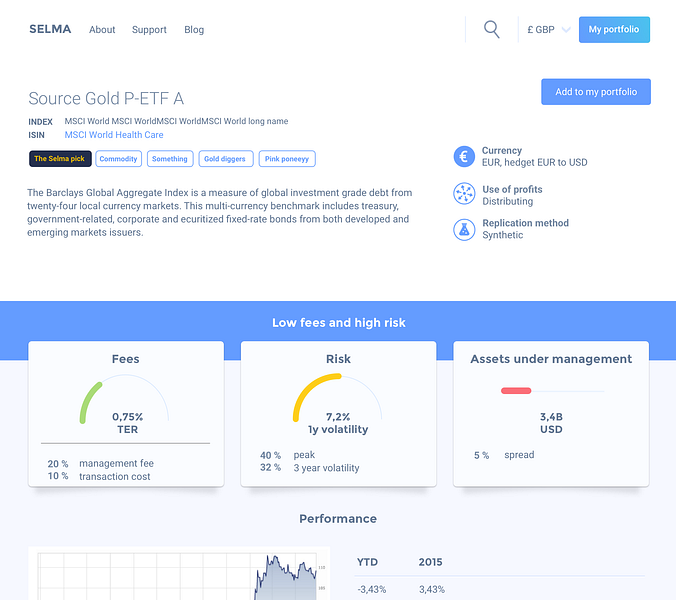Click the transaction cost row
The width and height of the screenshot is (676, 600).
click(x=99, y=476)
